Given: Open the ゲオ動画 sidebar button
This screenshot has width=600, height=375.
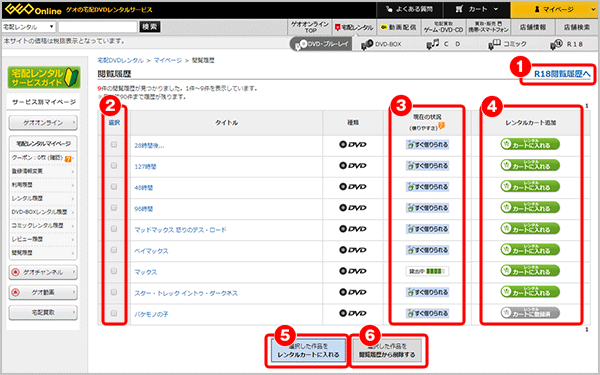Looking at the screenshot, I should (x=43, y=292).
